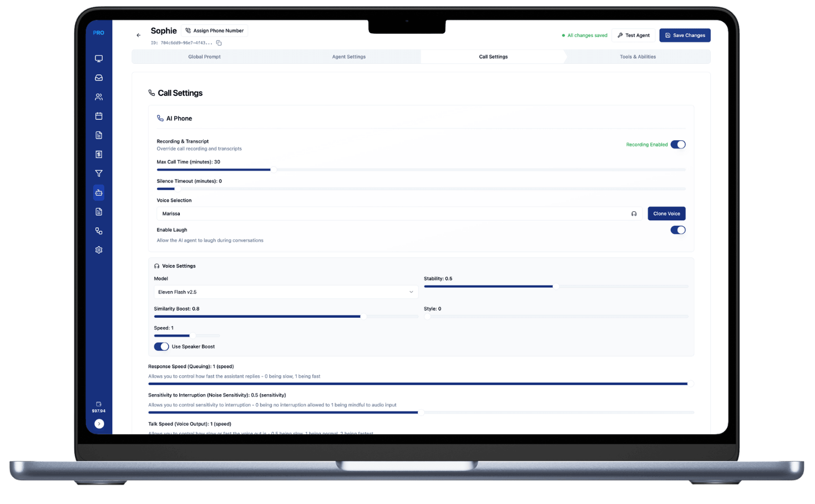Toggle the Enable Laugh switch

(x=678, y=230)
